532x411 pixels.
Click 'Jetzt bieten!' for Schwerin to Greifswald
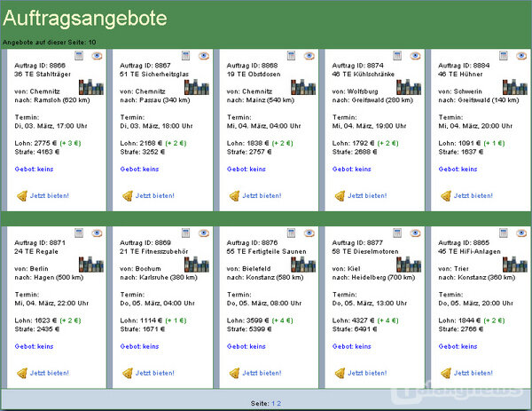click(x=473, y=195)
